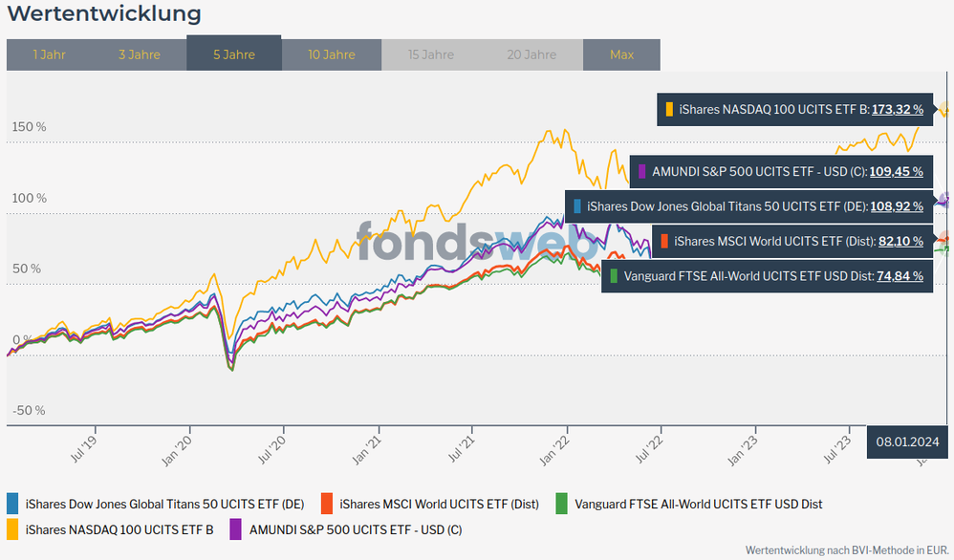Click the blue legend square for Dow Jones Titans
This screenshot has height=560, width=954.
(x=13, y=504)
